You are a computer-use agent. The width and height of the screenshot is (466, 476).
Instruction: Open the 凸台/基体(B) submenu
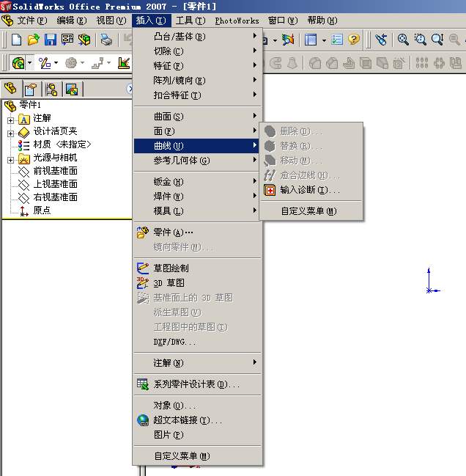tap(197, 37)
